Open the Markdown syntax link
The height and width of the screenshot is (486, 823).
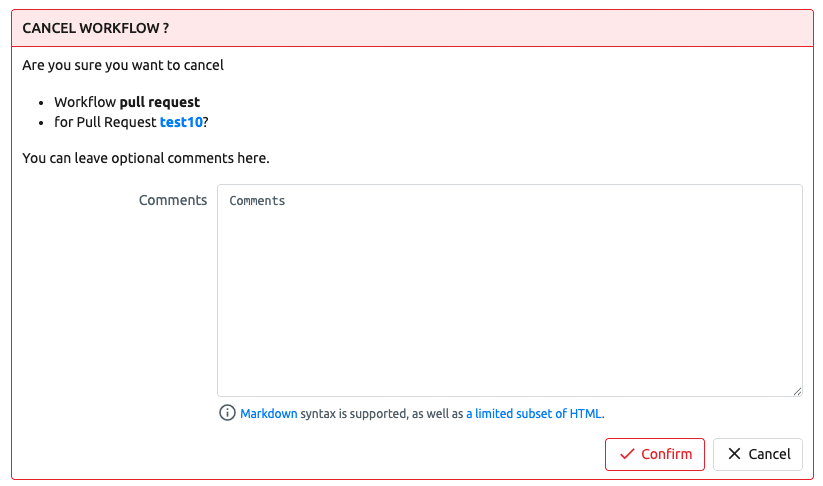pyautogui.click(x=269, y=413)
